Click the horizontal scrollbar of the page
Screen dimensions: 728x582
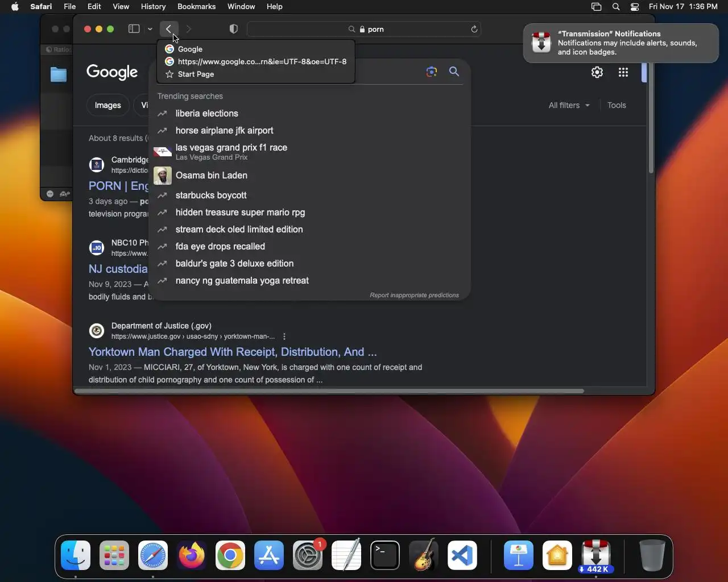tap(329, 391)
